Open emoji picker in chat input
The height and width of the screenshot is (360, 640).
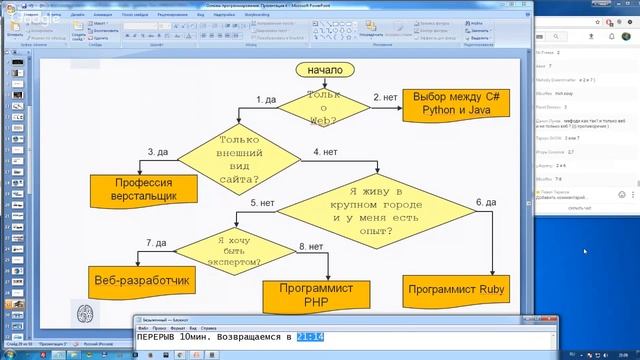tap(622, 194)
